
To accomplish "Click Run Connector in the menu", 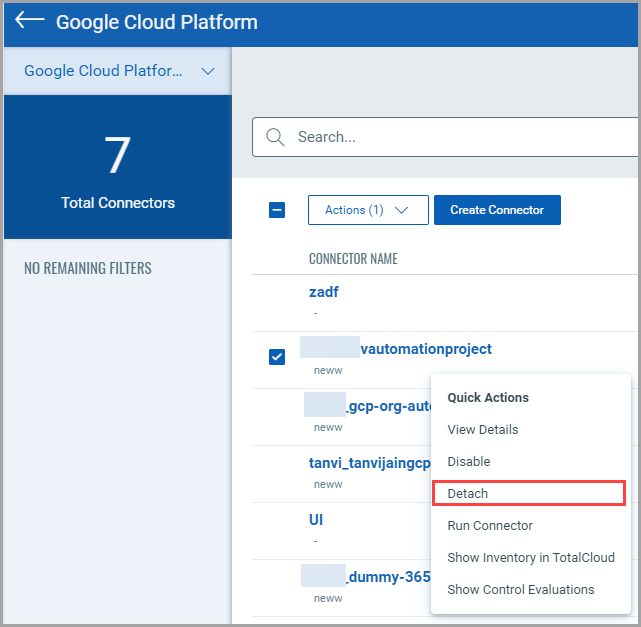I will click(490, 526).
